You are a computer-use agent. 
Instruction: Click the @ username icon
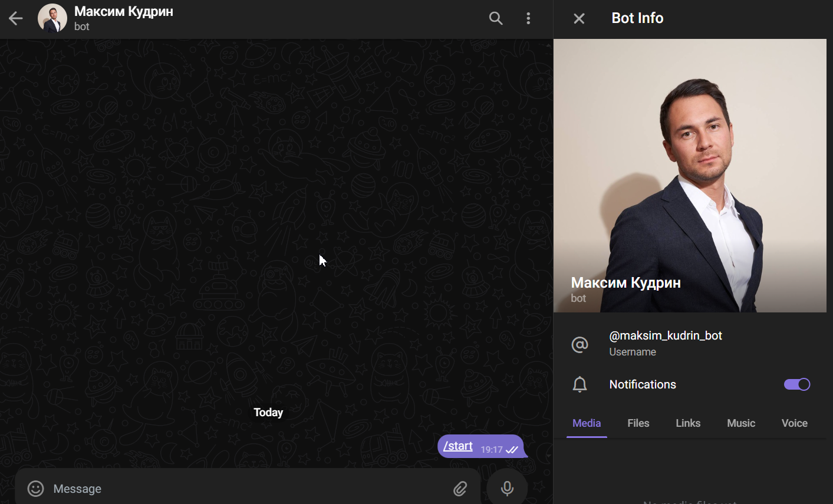[580, 344]
